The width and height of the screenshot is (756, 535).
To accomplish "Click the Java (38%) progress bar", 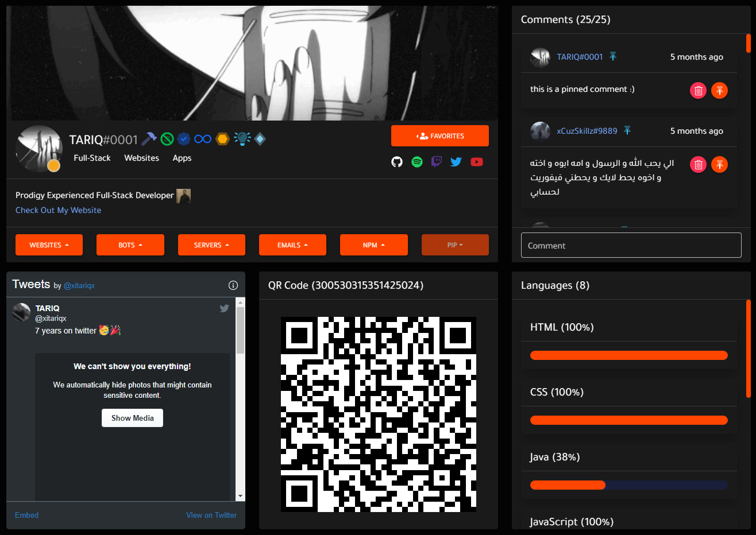I will [x=629, y=485].
